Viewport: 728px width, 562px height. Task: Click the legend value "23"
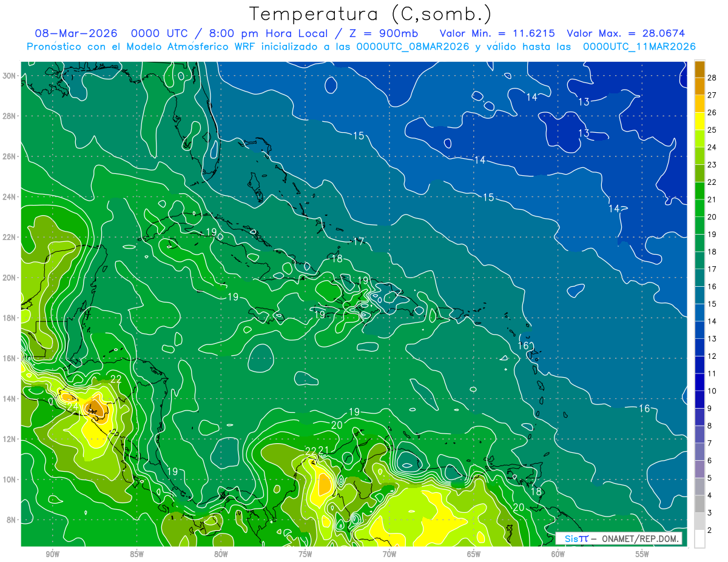tap(712, 165)
